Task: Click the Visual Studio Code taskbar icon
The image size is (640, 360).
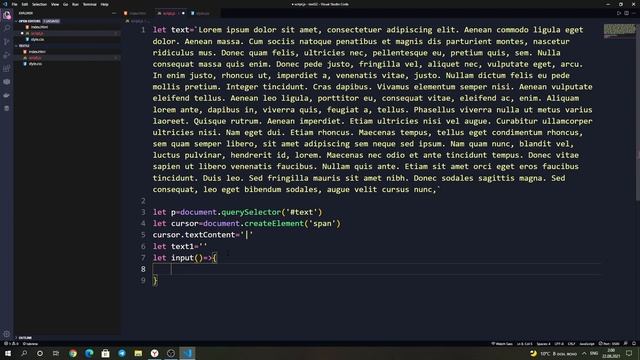Action: (x=187, y=353)
